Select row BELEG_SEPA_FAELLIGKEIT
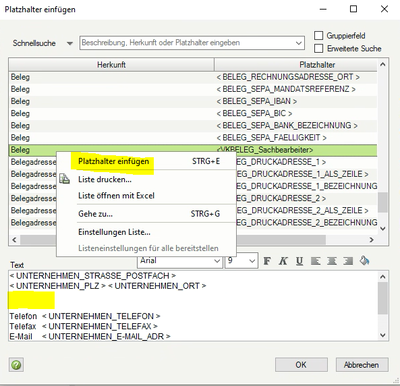 pyautogui.click(x=193, y=138)
